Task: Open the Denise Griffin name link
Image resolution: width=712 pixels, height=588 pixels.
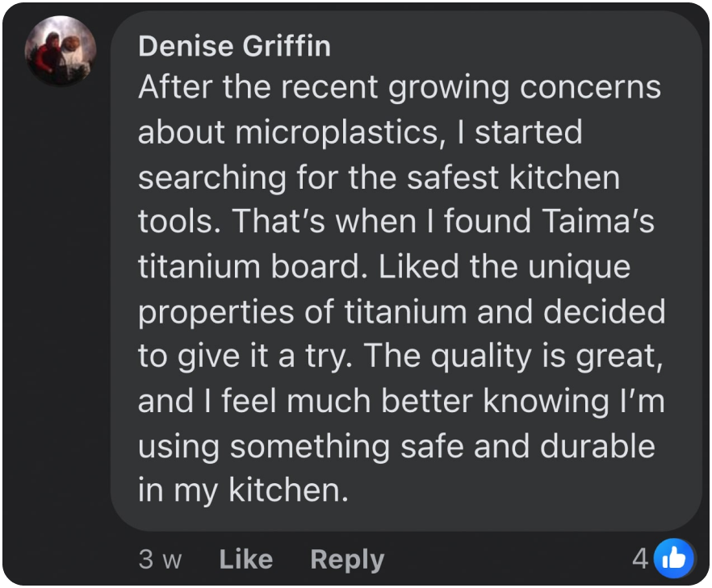Action: pos(234,46)
